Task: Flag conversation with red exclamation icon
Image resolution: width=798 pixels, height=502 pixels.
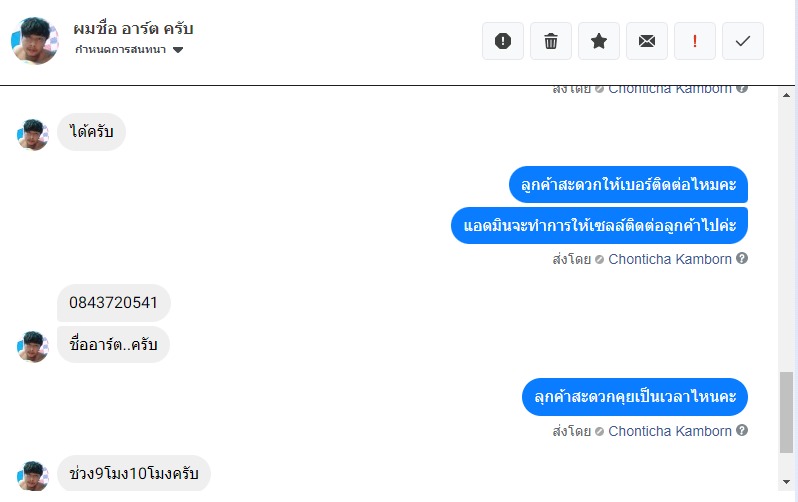Action: point(695,41)
